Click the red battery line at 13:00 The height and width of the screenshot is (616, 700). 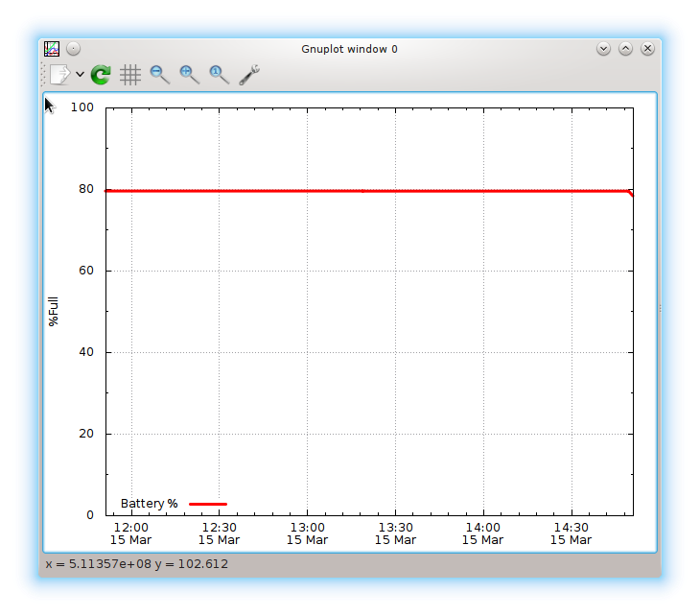point(307,191)
